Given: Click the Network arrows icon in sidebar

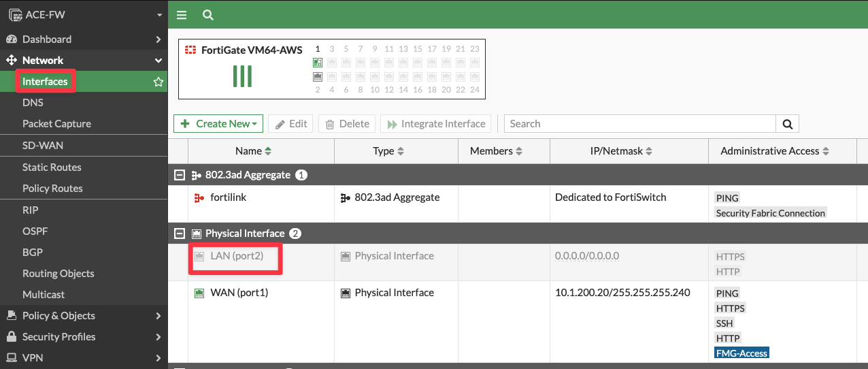Looking at the screenshot, I should coord(12,60).
